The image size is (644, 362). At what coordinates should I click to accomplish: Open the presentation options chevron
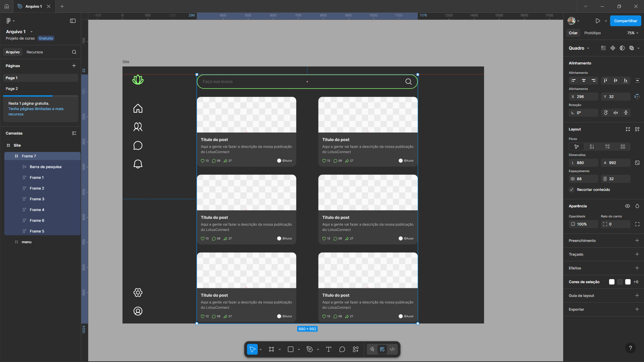[x=606, y=21]
